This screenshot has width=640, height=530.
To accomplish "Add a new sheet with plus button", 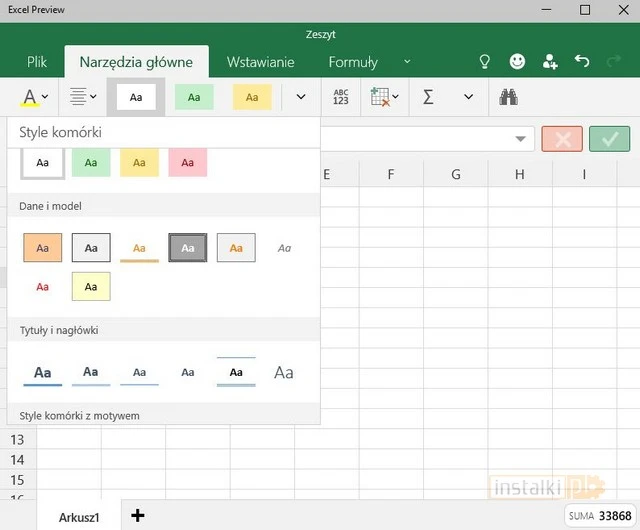I will coord(138,515).
